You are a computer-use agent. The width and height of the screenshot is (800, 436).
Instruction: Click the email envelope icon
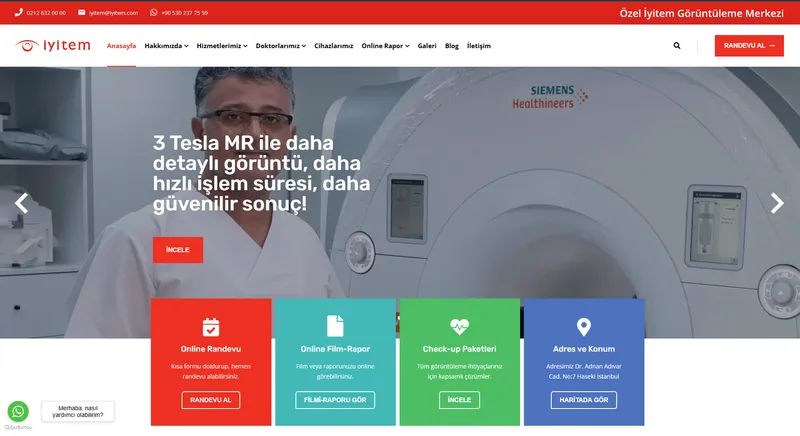coord(82,13)
